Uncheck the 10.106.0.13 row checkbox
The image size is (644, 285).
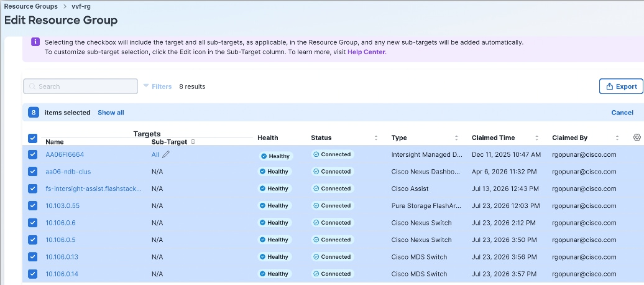pos(32,256)
